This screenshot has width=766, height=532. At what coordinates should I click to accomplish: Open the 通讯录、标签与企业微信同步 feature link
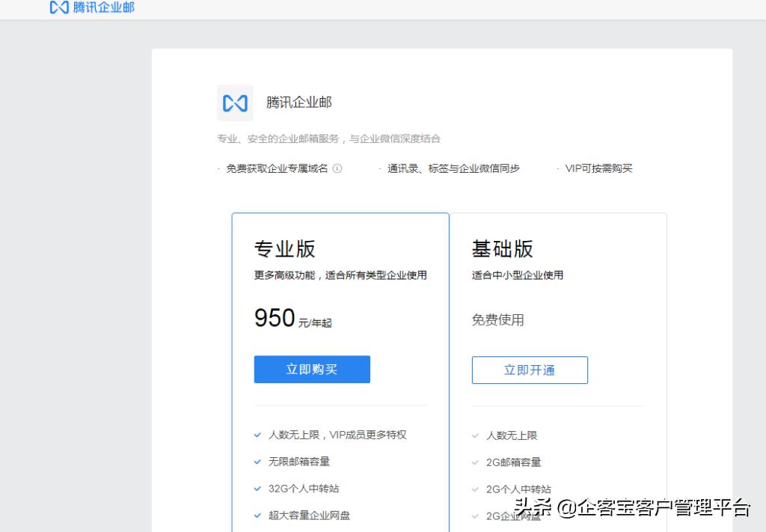(453, 168)
